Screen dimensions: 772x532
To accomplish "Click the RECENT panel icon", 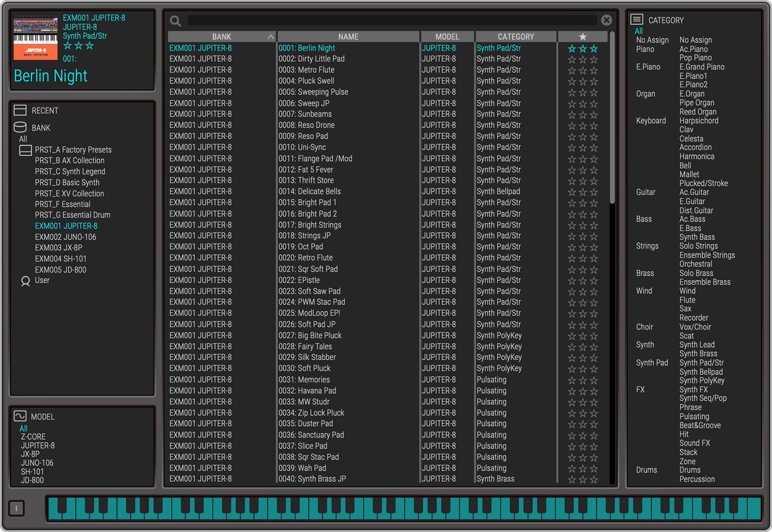I will (20, 110).
